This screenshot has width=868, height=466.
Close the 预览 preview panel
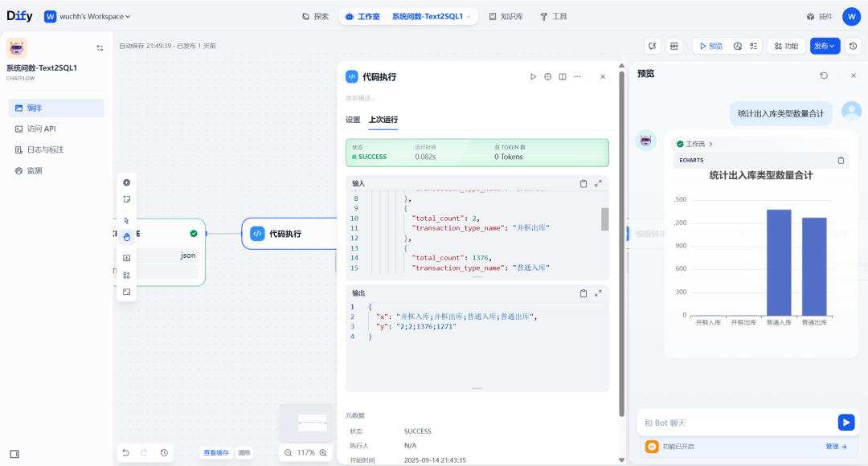click(x=853, y=76)
